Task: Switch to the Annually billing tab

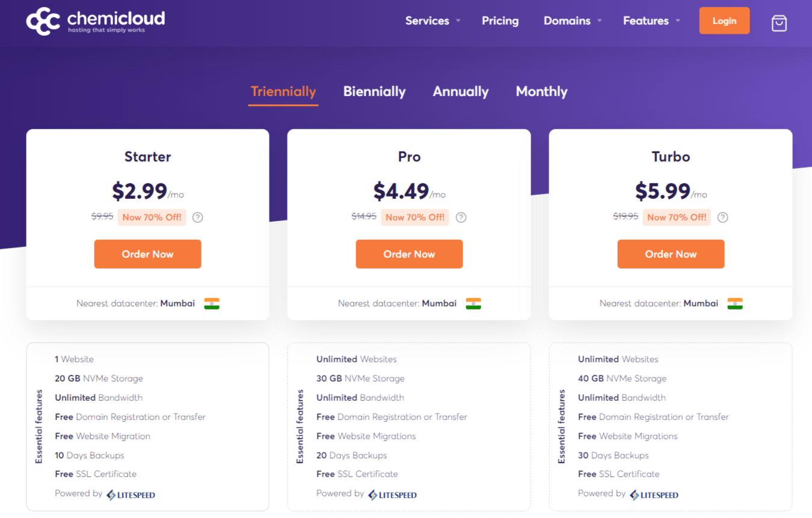Action: tap(461, 91)
